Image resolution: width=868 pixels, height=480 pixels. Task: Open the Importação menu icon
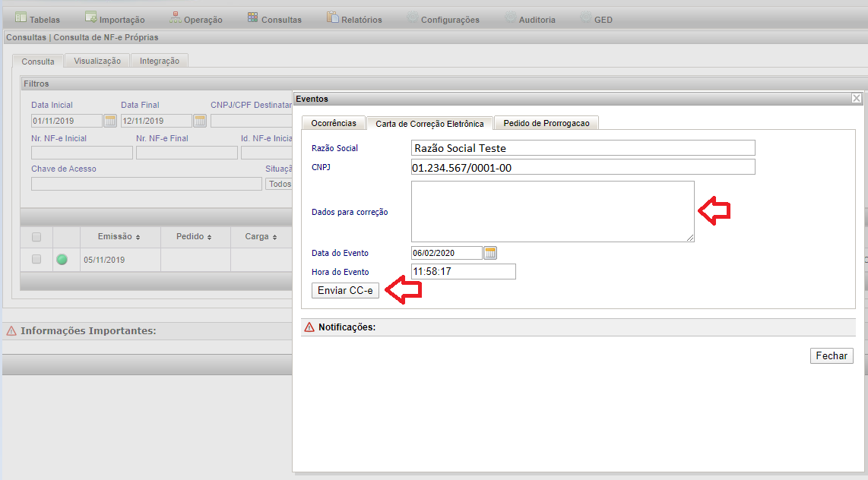pos(90,17)
